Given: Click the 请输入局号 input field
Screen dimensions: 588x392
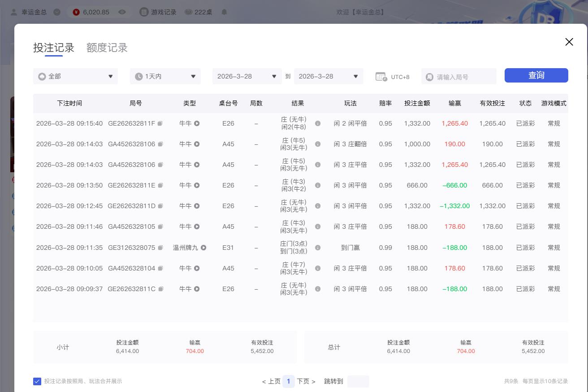Looking at the screenshot, I should pyautogui.click(x=458, y=76).
